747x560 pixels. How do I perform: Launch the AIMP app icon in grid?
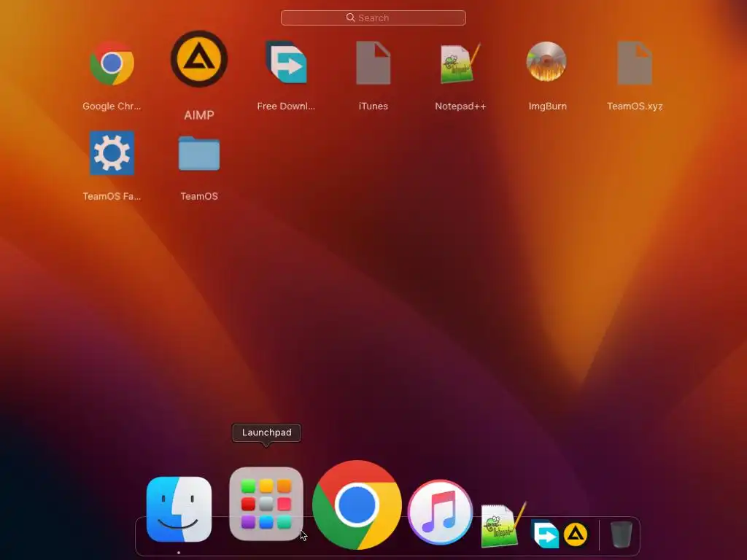coord(199,58)
